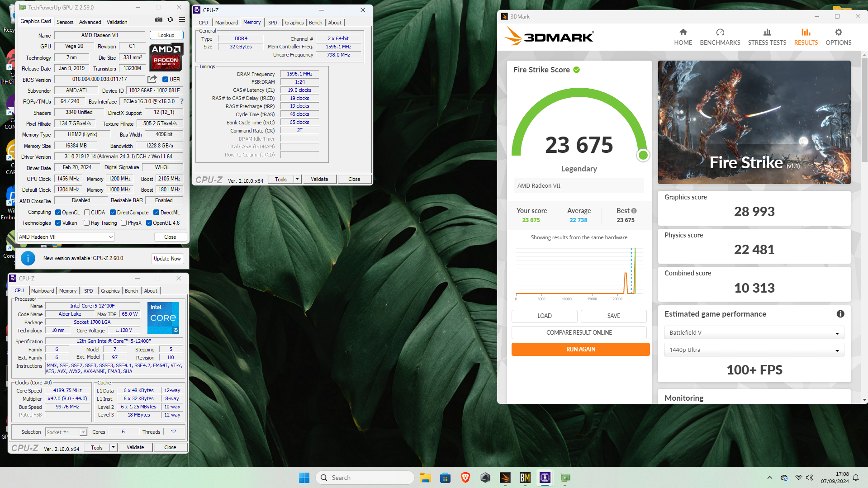Open the Battlefield V game dropdown
Screen dimensions: 868x488
[754, 333]
